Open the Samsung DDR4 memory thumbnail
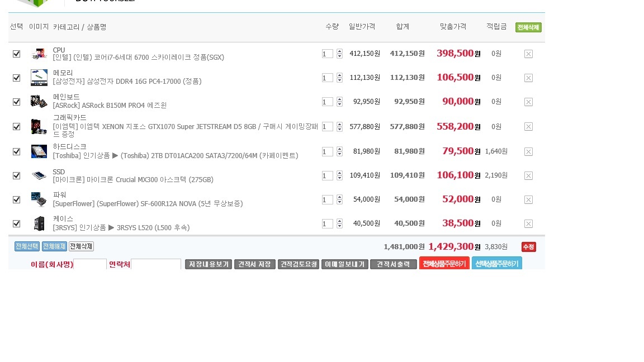644x362 pixels. (39, 78)
